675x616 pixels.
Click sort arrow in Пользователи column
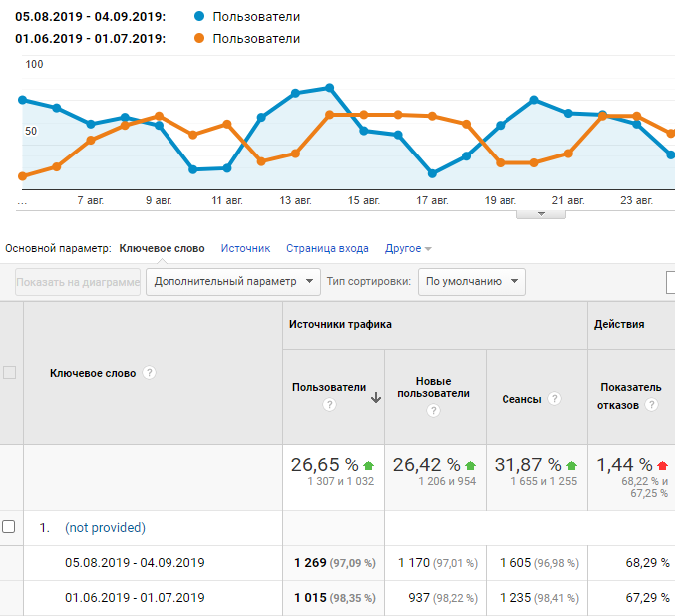[x=375, y=397]
